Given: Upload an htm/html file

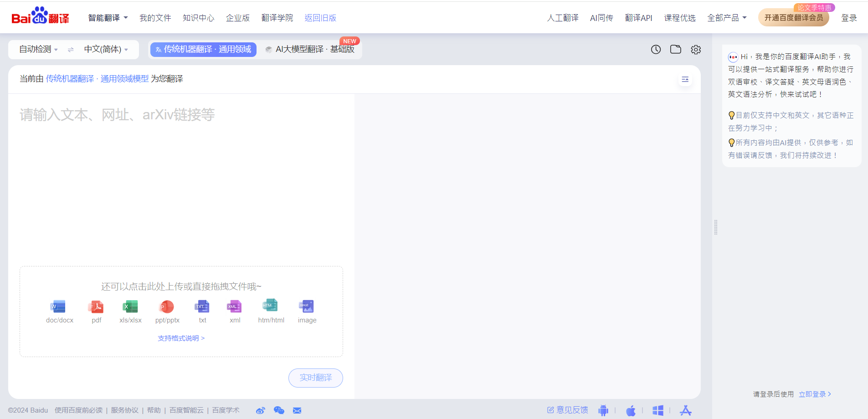Looking at the screenshot, I should point(271,312).
